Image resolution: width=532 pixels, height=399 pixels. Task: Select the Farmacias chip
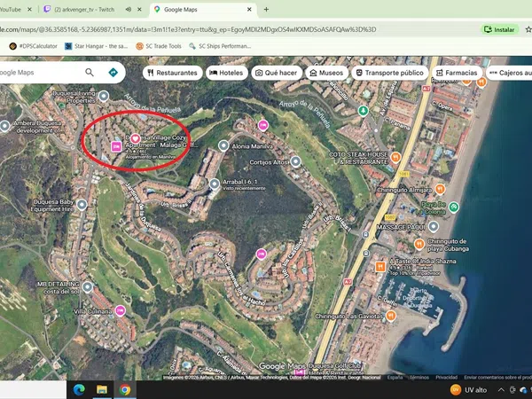457,73
